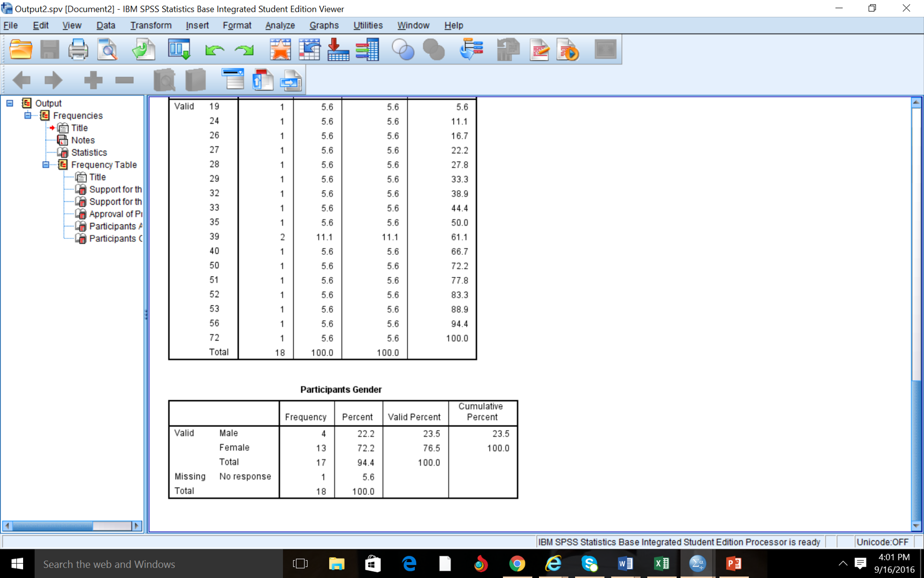
Task: Open a file using the Open folder icon
Action: click(x=21, y=49)
